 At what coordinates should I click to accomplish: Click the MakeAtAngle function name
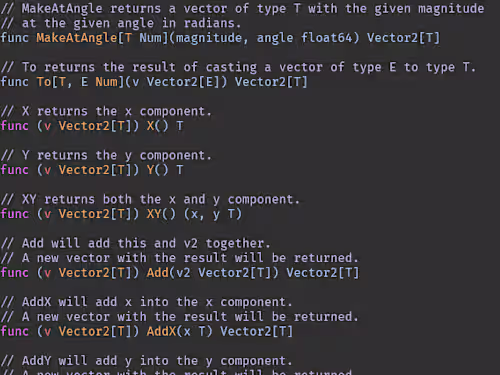pyautogui.click(x=77, y=38)
